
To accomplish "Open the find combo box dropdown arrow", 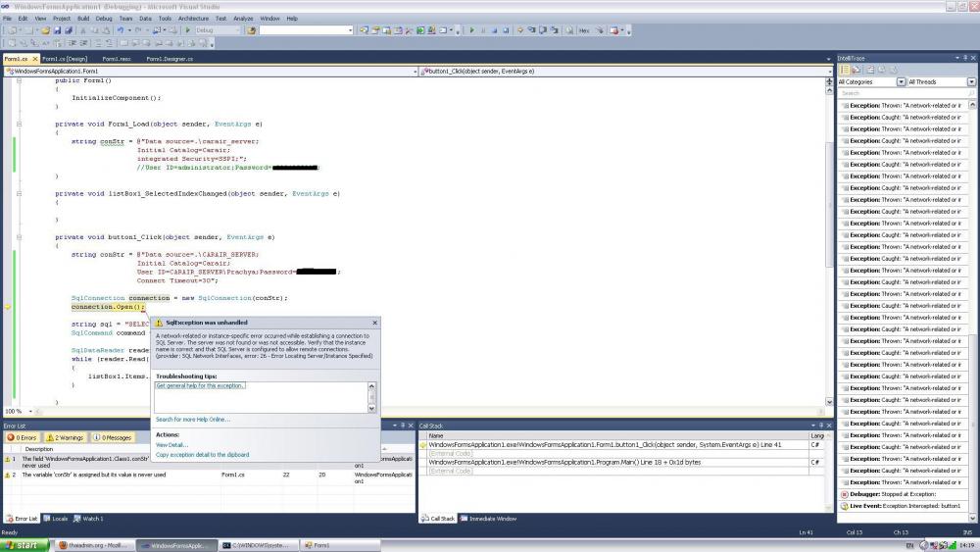I will [x=350, y=30].
